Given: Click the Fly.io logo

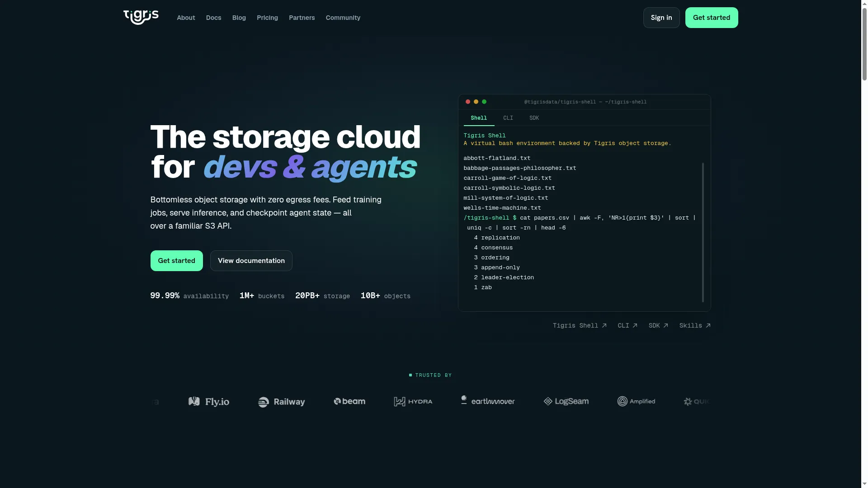Looking at the screenshot, I should (x=208, y=402).
